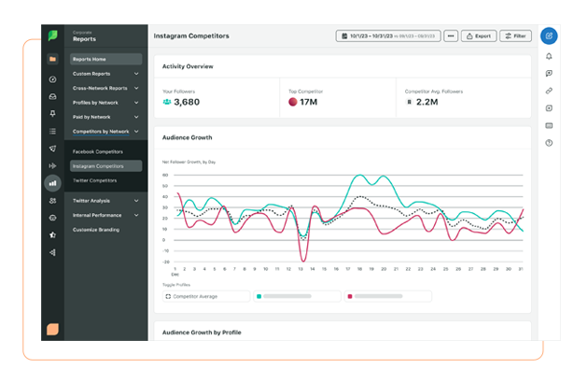Viewport: 588px width, 383px height.
Task: Open the inbox icon in left sidebar
Action: (53, 96)
